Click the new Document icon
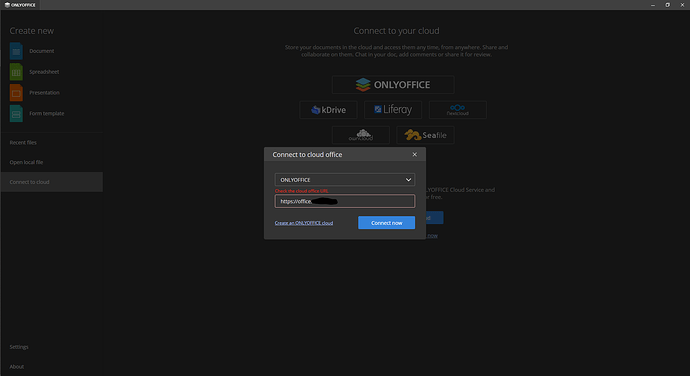This screenshot has height=376, width=690. click(16, 51)
